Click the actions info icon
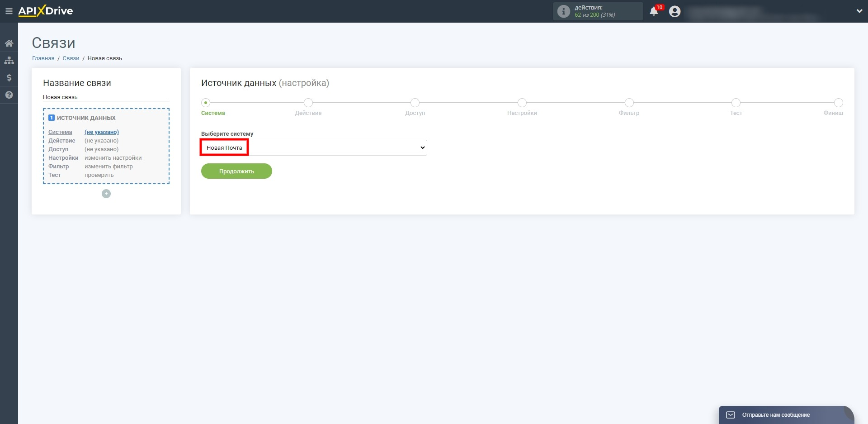 pos(563,11)
